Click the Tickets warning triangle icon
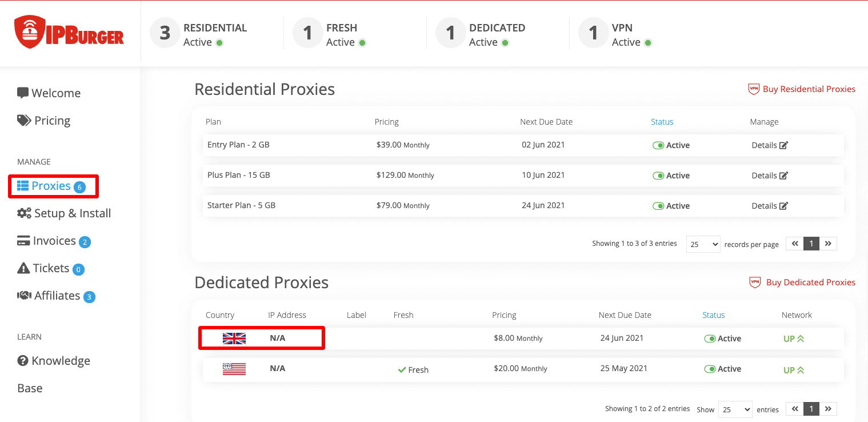The width and height of the screenshot is (868, 422). [x=23, y=268]
